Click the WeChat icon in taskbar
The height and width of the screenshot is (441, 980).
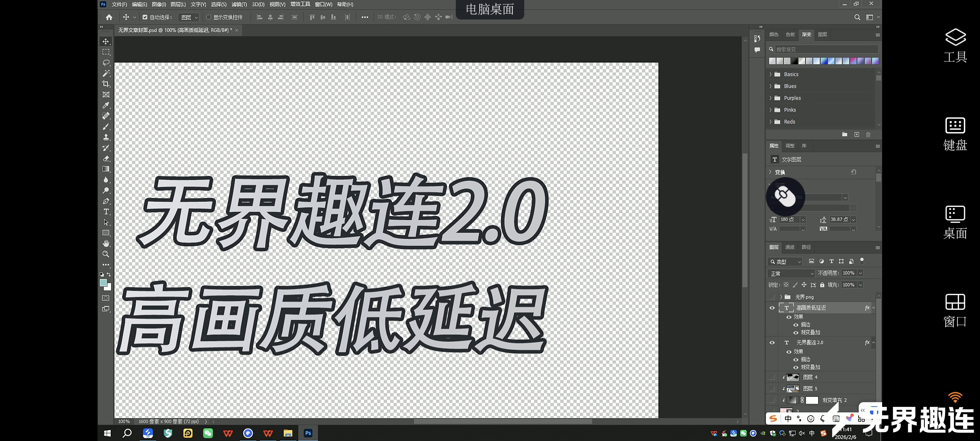(x=208, y=433)
